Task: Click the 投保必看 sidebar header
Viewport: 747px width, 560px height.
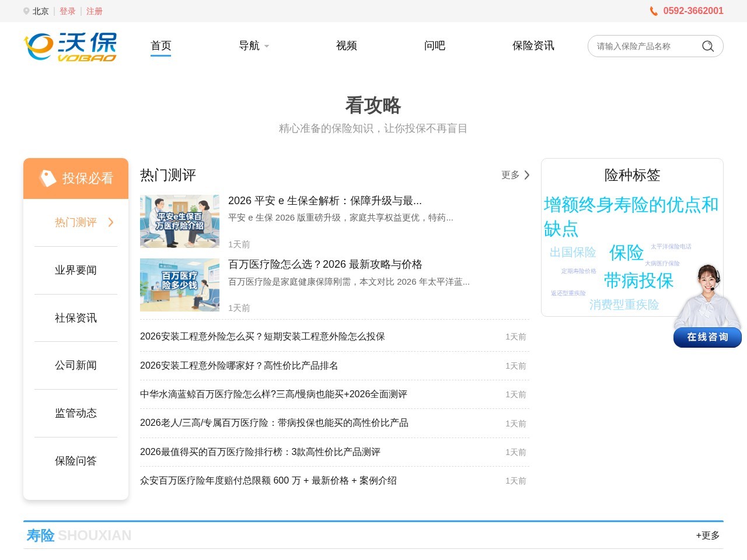Action: [76, 178]
